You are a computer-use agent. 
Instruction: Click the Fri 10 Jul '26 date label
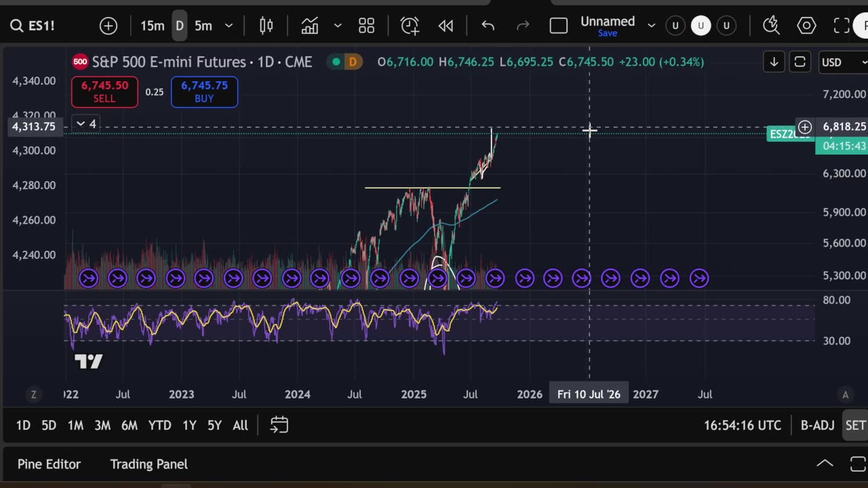(x=589, y=394)
